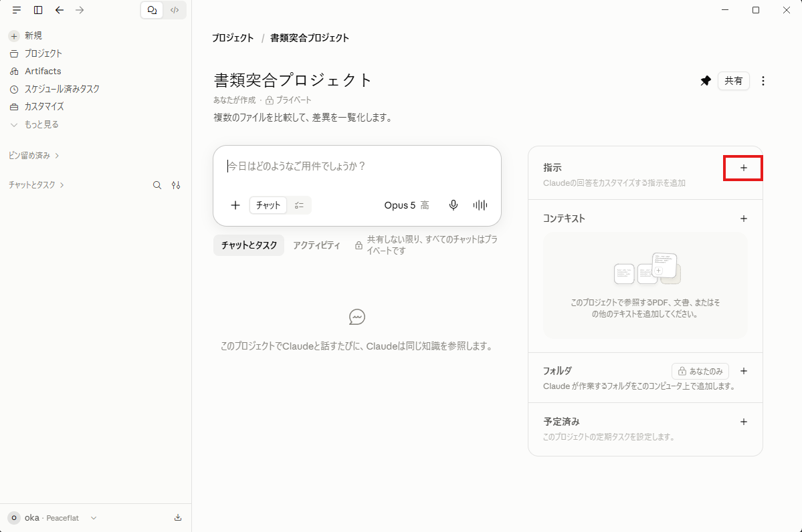Open the Opus 5 model selector
Viewport: 802px width, 532px height.
[407, 205]
